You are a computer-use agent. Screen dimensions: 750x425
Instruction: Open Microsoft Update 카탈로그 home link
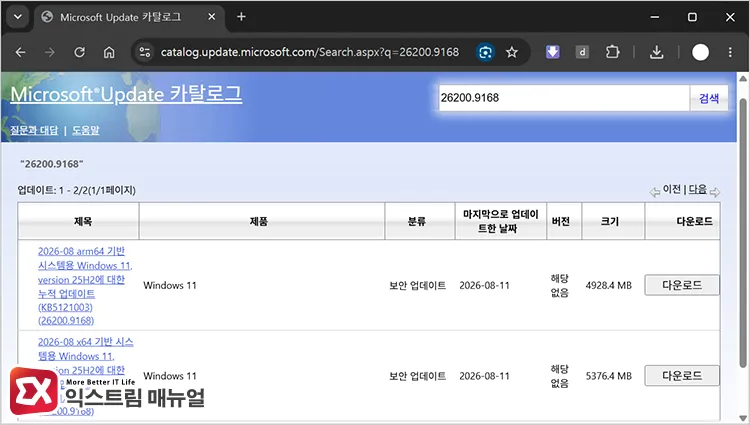tap(126, 94)
